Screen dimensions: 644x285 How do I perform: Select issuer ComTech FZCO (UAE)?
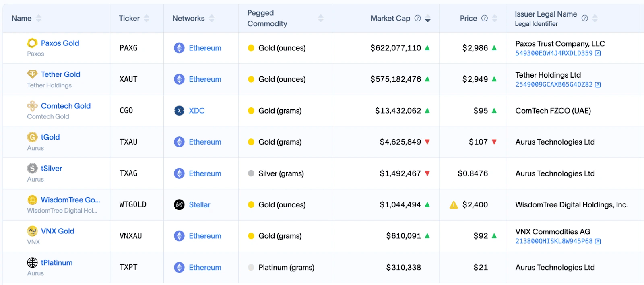(x=553, y=111)
